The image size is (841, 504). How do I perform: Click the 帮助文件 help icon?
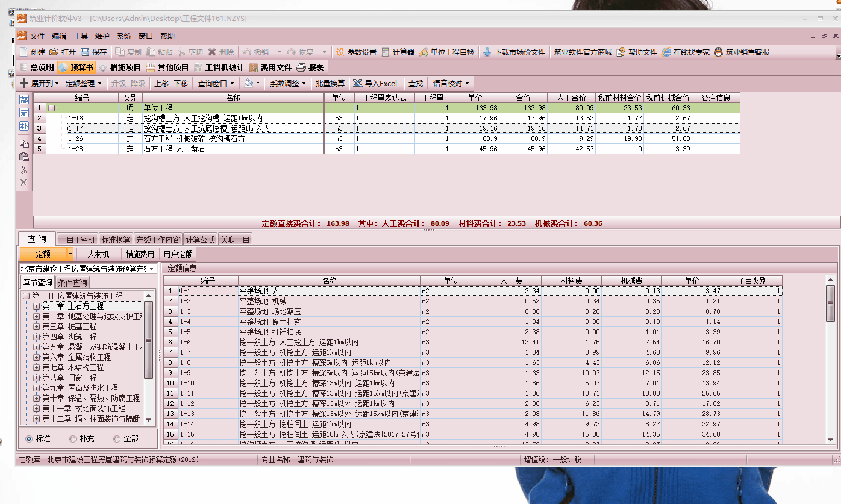621,52
